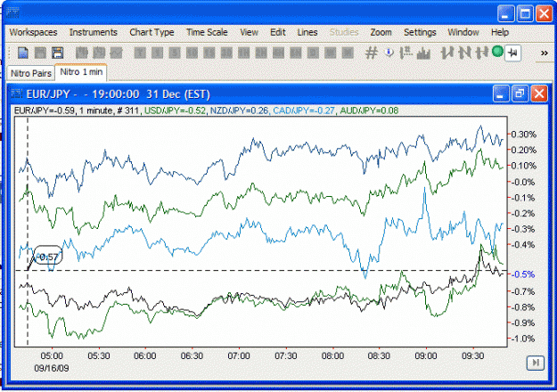Click the chart icon in the EUR/JPY title bar
The width and height of the screenshot is (557, 392).
(x=17, y=94)
